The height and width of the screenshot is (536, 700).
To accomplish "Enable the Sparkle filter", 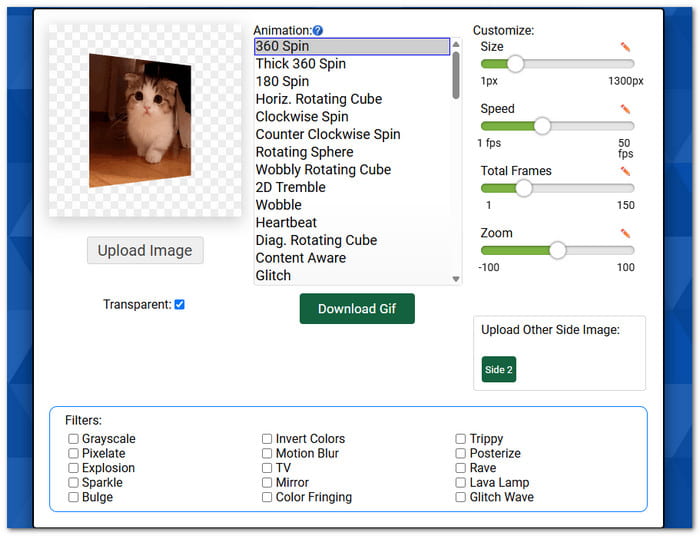I will click(73, 482).
